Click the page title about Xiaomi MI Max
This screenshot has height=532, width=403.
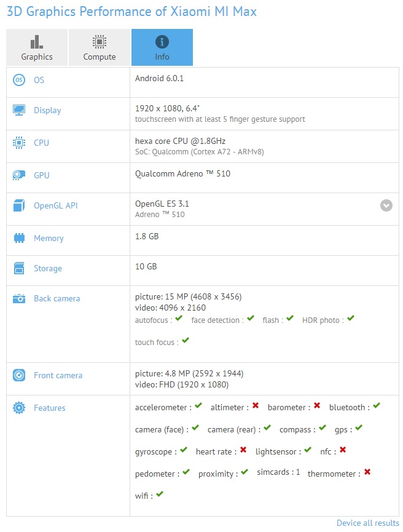(131, 12)
